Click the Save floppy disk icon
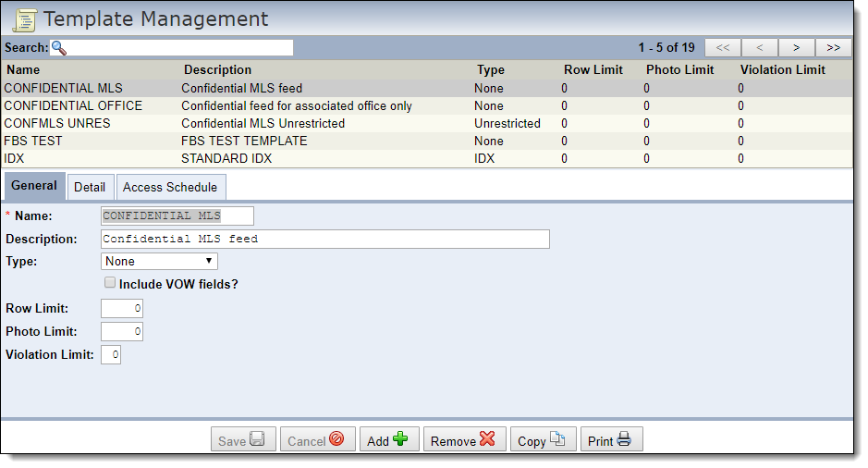The width and height of the screenshot is (868, 468). [257, 439]
